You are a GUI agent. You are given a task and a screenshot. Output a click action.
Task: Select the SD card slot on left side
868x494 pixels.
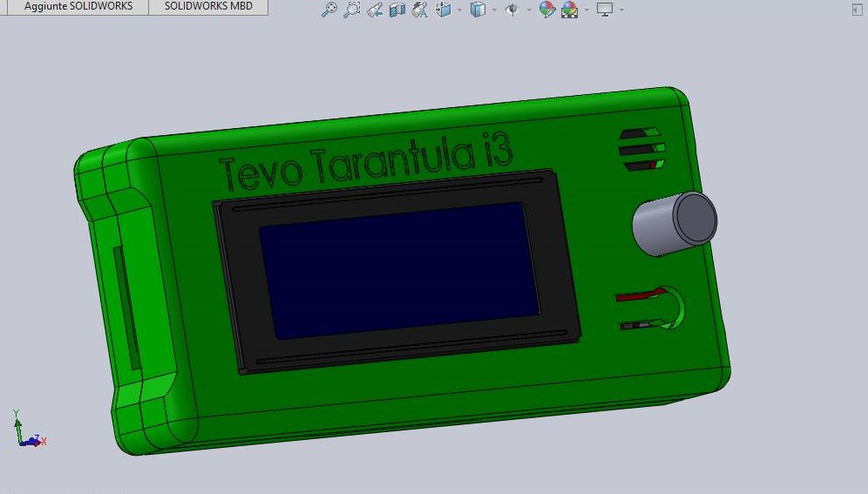[x=126, y=308]
